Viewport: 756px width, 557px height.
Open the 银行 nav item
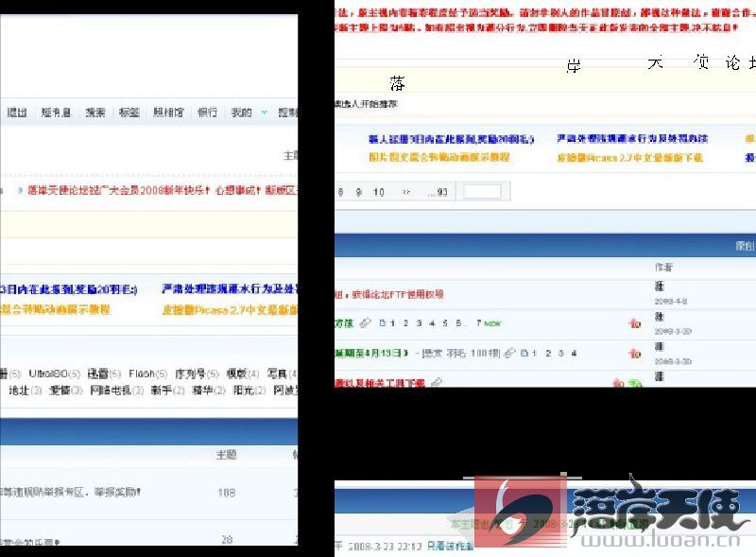pyautogui.click(x=207, y=113)
